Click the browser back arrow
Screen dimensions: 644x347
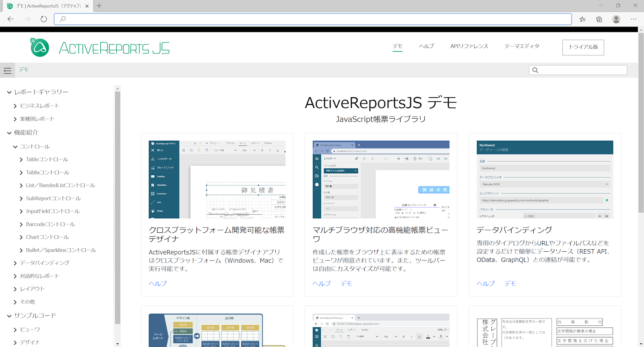pos(11,19)
